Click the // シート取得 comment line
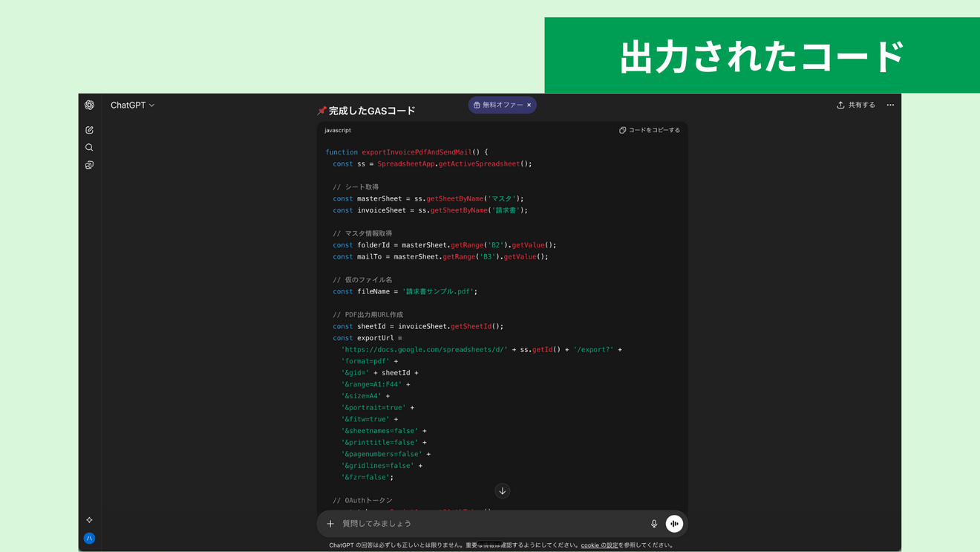 [x=356, y=187]
